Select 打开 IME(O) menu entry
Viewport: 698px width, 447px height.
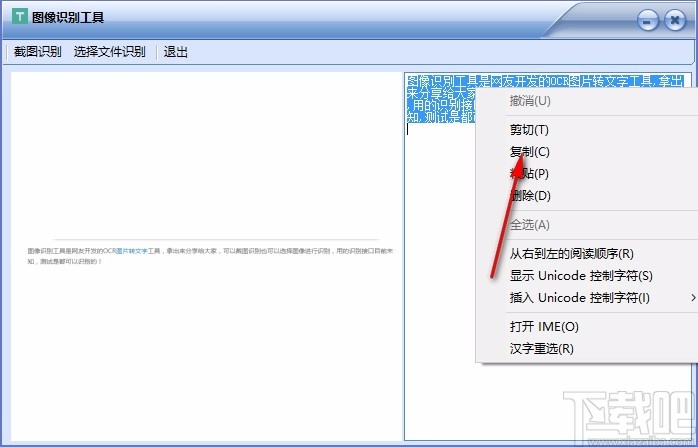click(587, 327)
